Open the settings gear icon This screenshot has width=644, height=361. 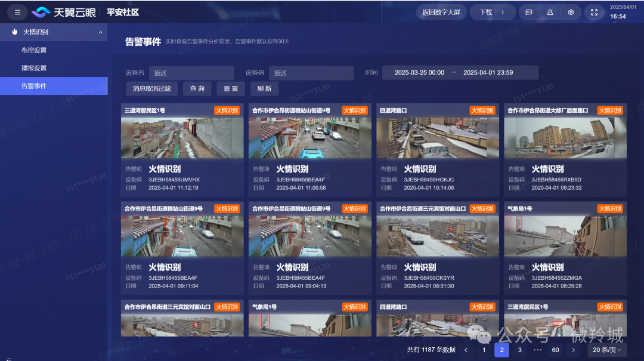point(571,13)
